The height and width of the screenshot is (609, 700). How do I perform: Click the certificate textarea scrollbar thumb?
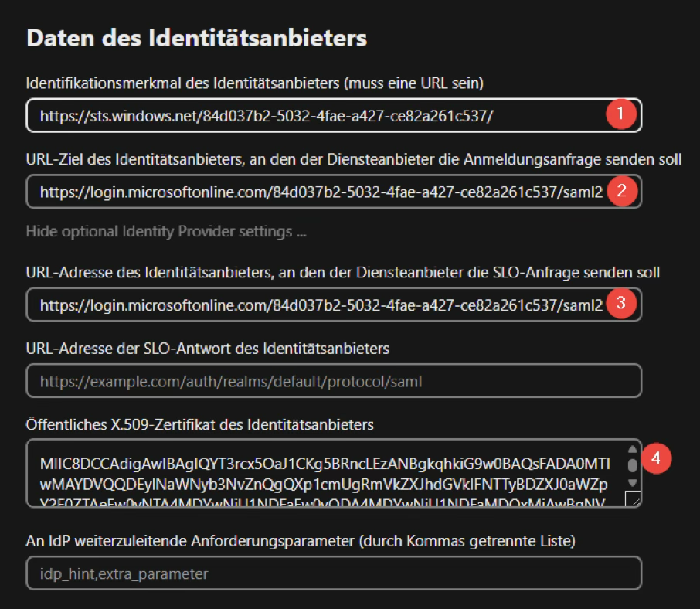point(631,464)
